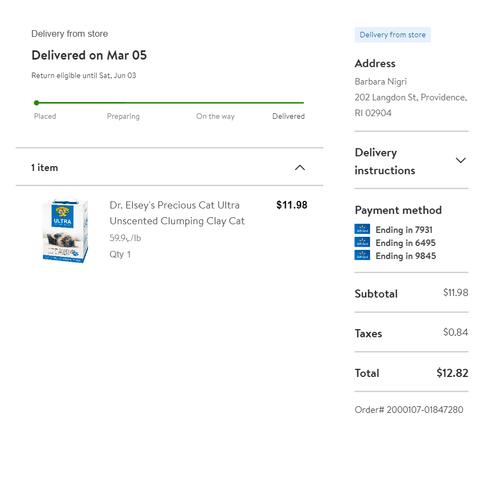Click the 59.9¢/lb unit price
500x486 pixels.
coord(125,238)
